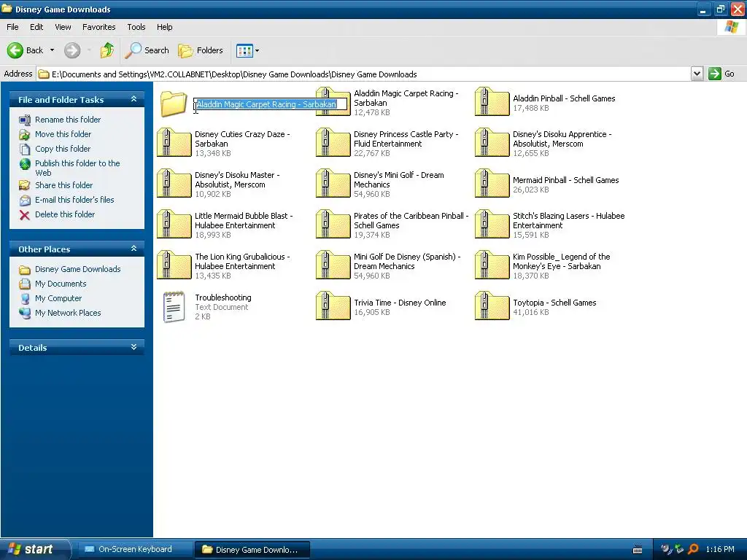Image resolution: width=747 pixels, height=560 pixels.
Task: Select Aladdin Pinball zip icon
Action: pyautogui.click(x=492, y=102)
